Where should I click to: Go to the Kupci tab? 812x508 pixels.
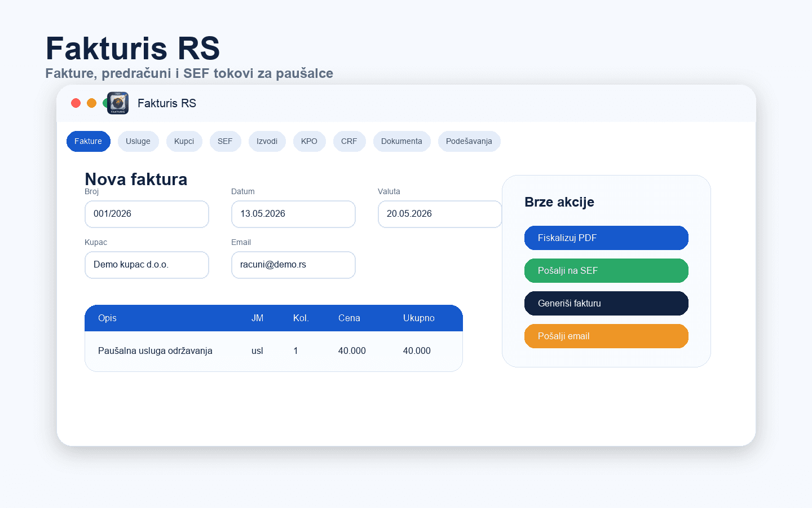(184, 141)
